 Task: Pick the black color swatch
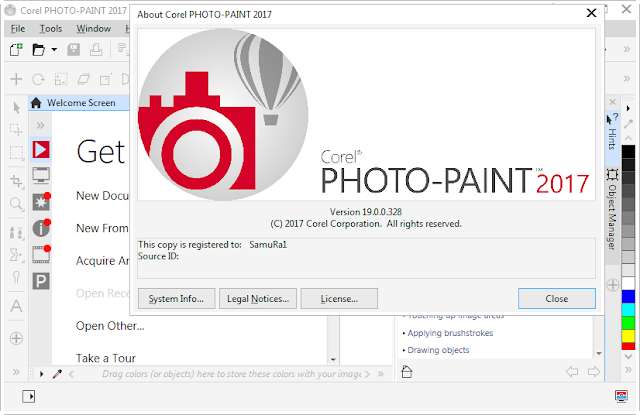coord(629,152)
